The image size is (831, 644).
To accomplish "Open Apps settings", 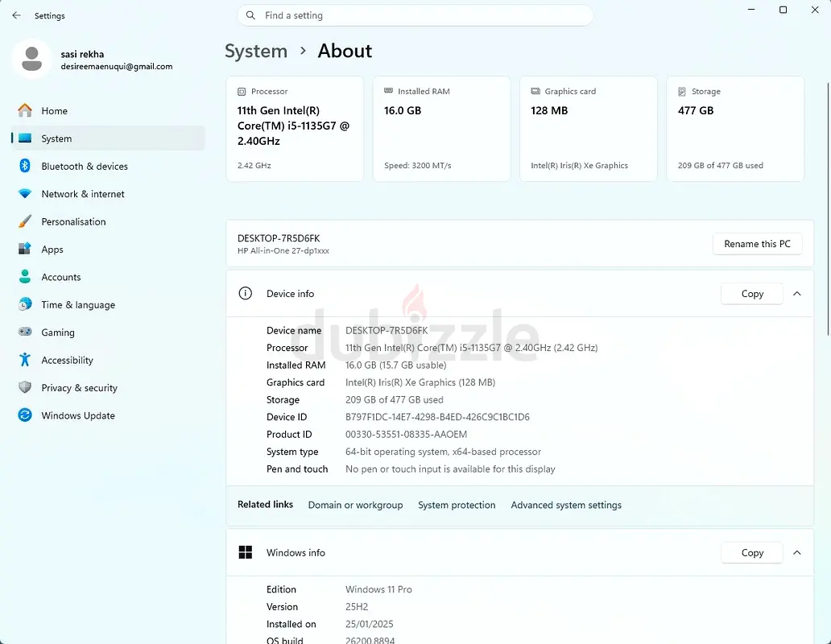I will [108, 249].
